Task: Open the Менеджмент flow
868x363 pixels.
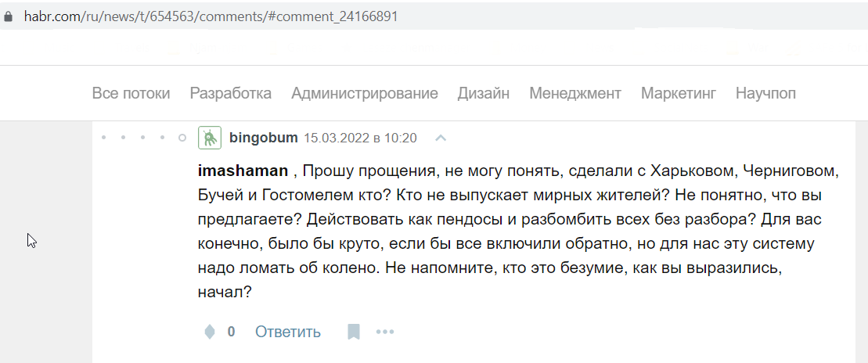Action: [575, 94]
